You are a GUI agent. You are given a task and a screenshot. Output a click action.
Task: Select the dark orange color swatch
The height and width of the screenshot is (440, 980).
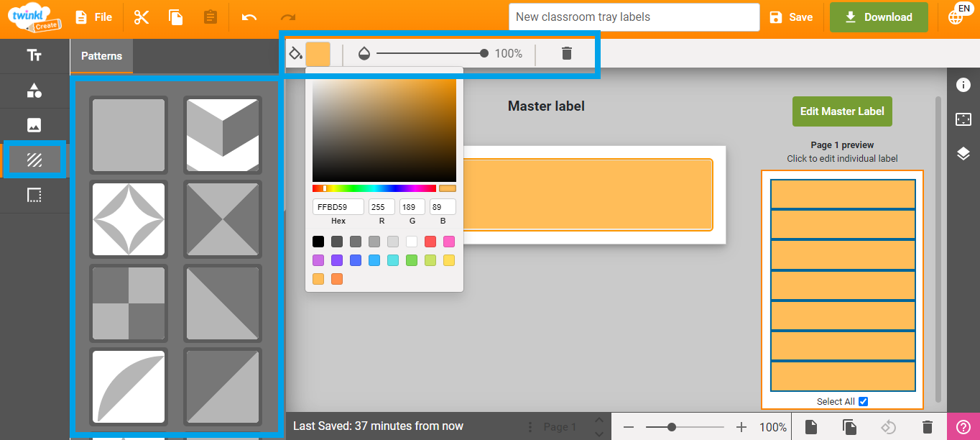pos(337,279)
